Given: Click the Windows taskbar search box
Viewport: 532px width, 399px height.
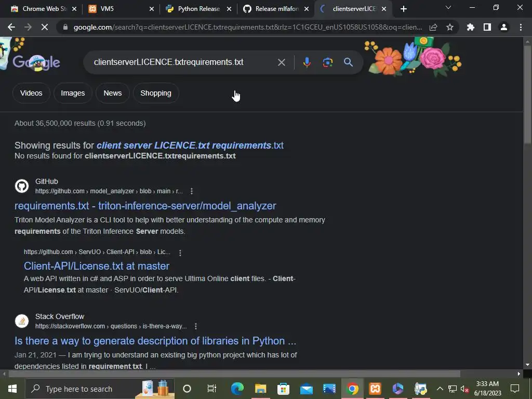Looking at the screenshot, I should tap(100, 389).
